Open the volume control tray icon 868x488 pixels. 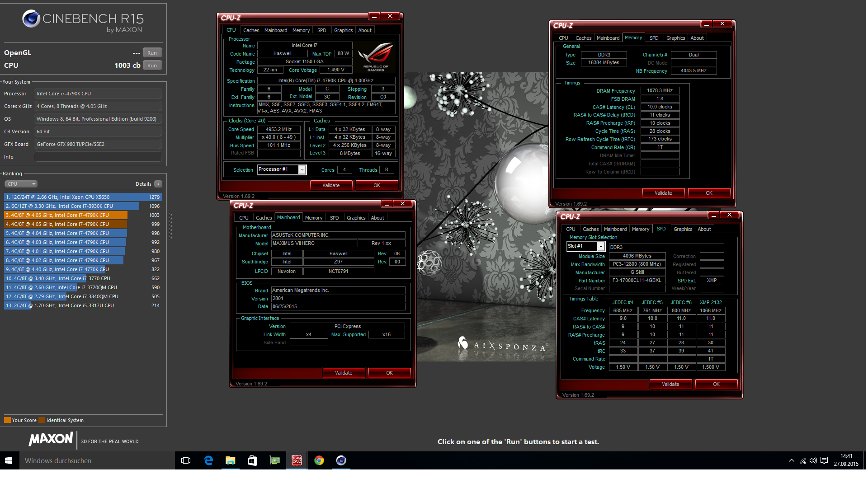(x=813, y=460)
